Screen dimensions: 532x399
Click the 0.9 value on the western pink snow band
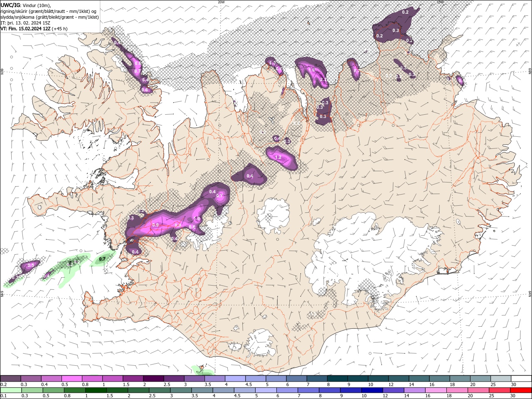tap(155, 224)
